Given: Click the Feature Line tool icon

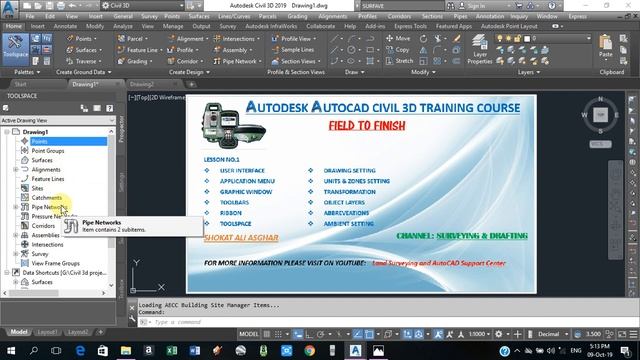Looking at the screenshot, I should [121, 50].
